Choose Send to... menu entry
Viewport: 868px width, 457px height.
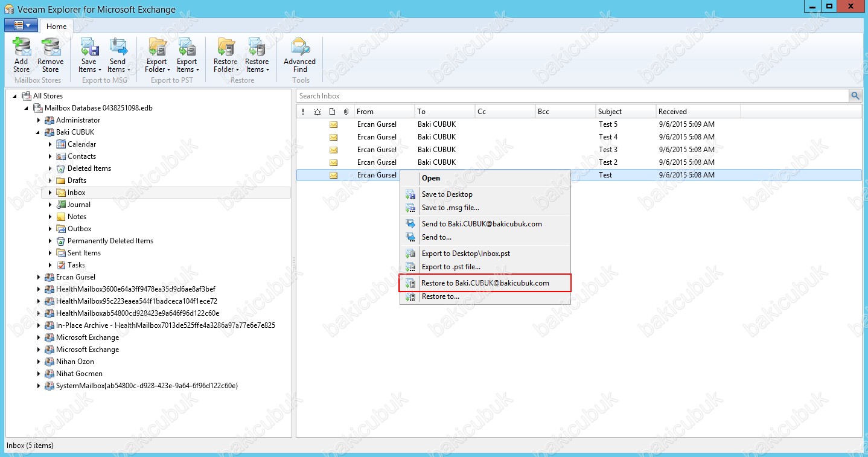tap(485, 237)
